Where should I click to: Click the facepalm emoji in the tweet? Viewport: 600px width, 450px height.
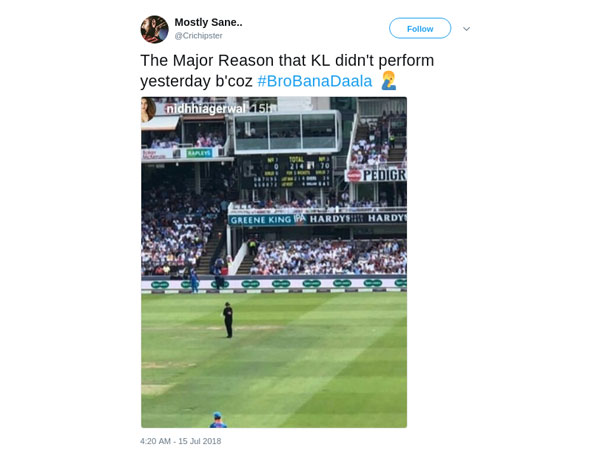pyautogui.click(x=389, y=81)
